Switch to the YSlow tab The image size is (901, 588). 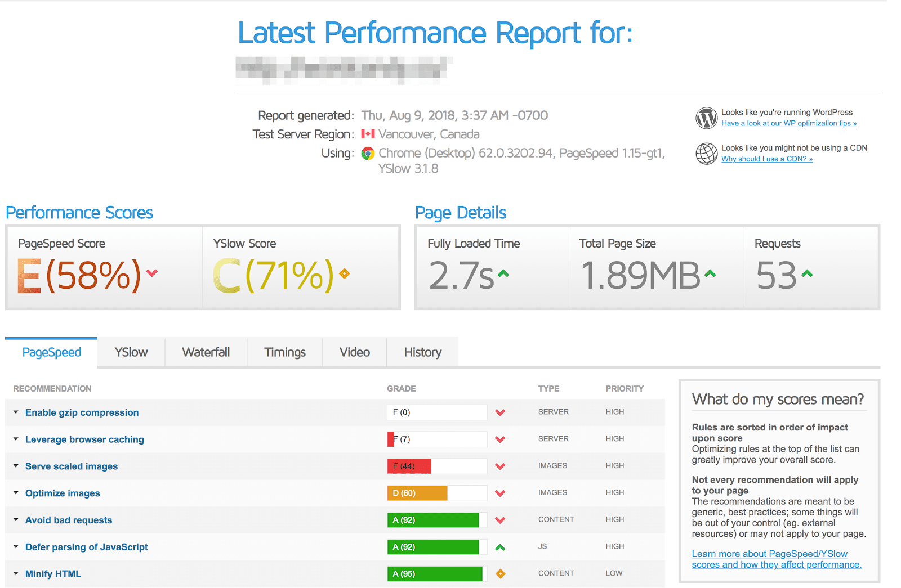coord(131,352)
